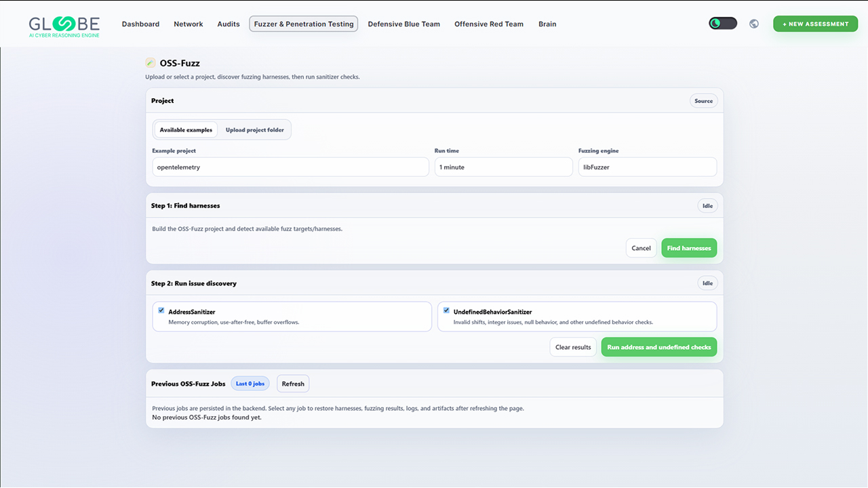Screen dimensions: 868x488
Task: Click the OSS-Fuzz pencil icon
Action: point(151,63)
